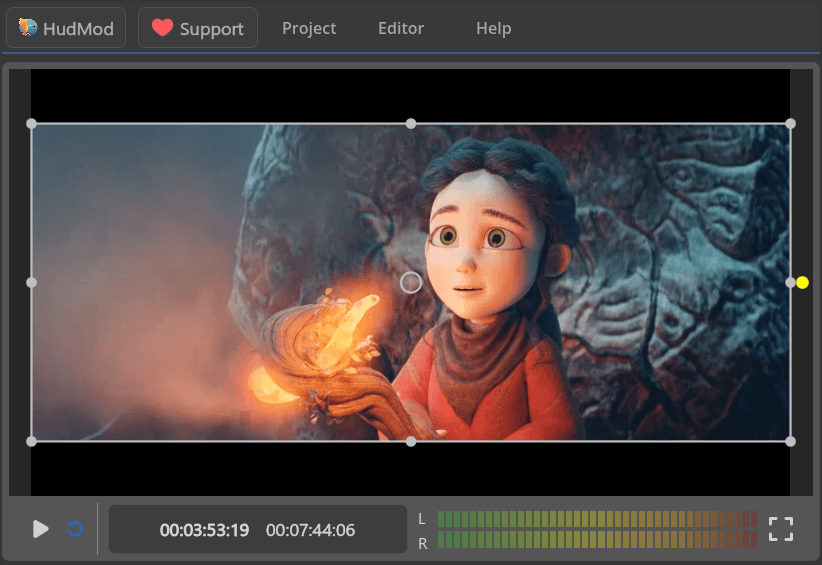Click the left channel audio meter
The height and width of the screenshot is (565, 822).
click(x=597, y=519)
